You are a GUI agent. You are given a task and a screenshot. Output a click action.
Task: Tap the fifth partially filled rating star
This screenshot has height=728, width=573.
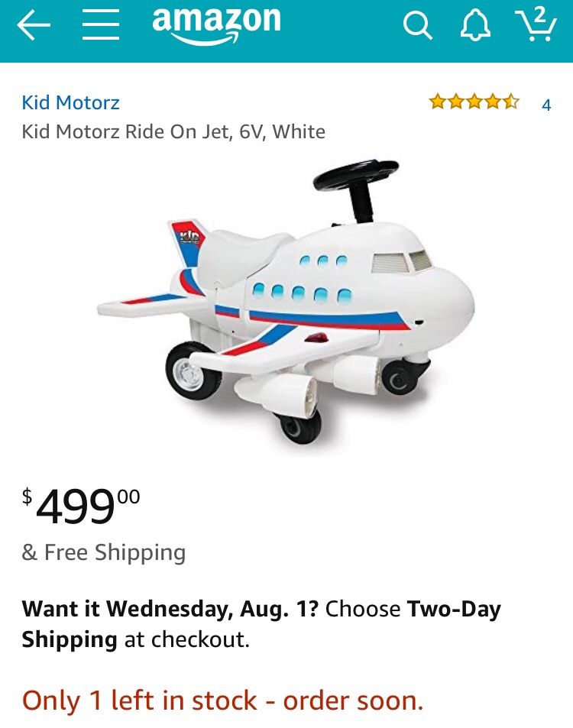click(511, 101)
